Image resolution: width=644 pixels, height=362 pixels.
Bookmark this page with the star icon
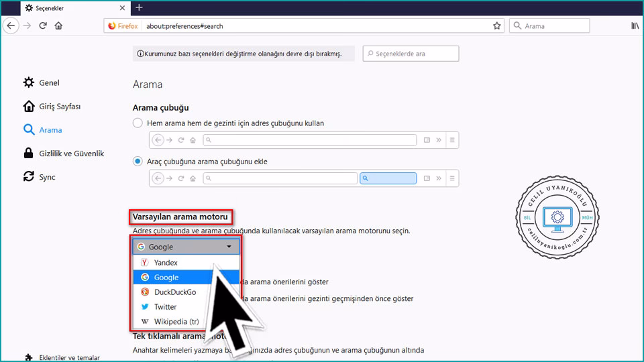tap(496, 26)
